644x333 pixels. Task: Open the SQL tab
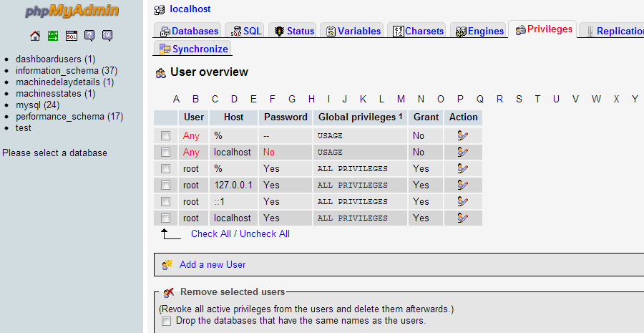245,31
